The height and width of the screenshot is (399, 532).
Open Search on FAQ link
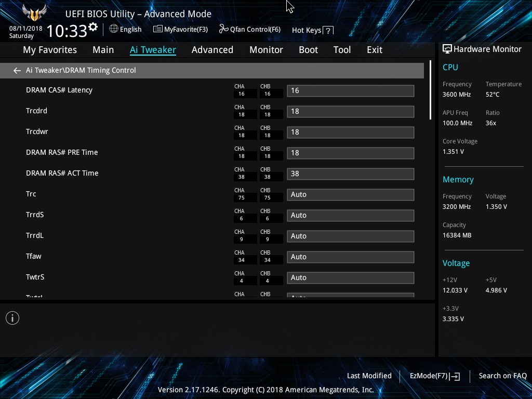[x=503, y=376]
